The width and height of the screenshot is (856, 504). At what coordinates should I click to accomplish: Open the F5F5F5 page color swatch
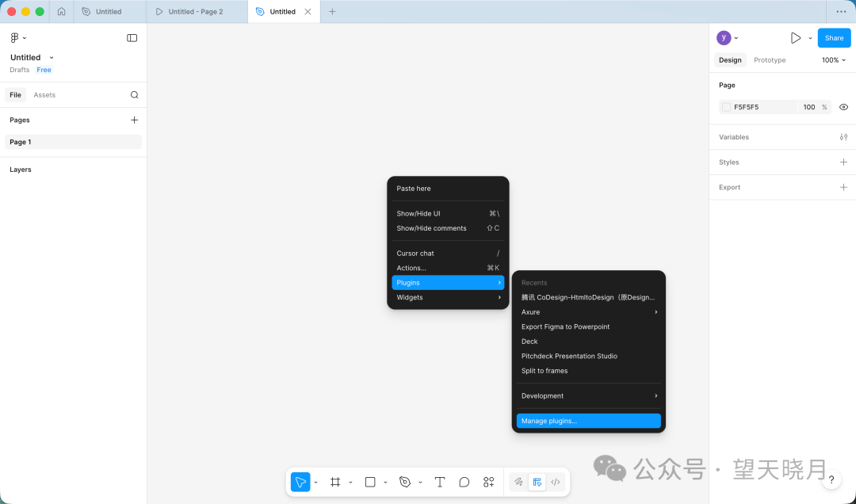(x=725, y=106)
